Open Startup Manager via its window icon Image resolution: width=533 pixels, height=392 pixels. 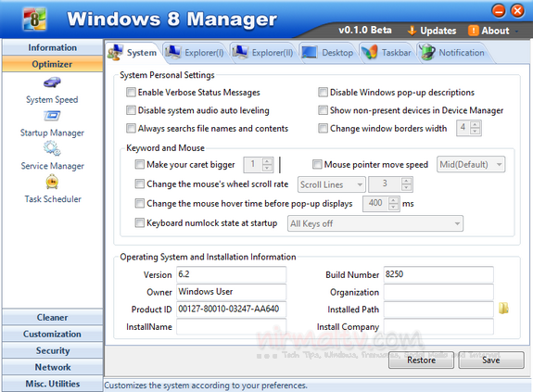(x=52, y=116)
